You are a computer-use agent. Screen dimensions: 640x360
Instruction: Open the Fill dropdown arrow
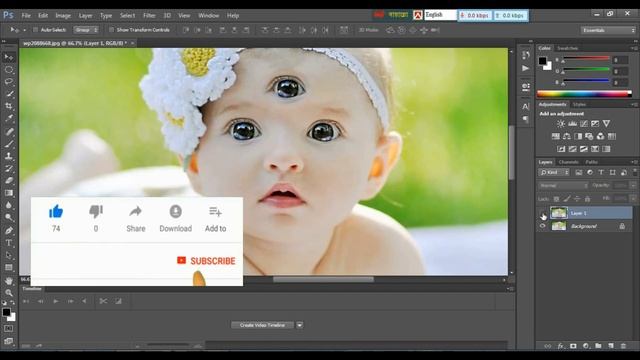tap(633, 199)
